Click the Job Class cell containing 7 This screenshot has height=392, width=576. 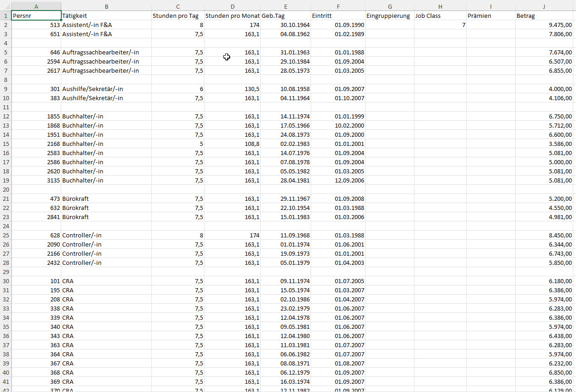pos(440,25)
